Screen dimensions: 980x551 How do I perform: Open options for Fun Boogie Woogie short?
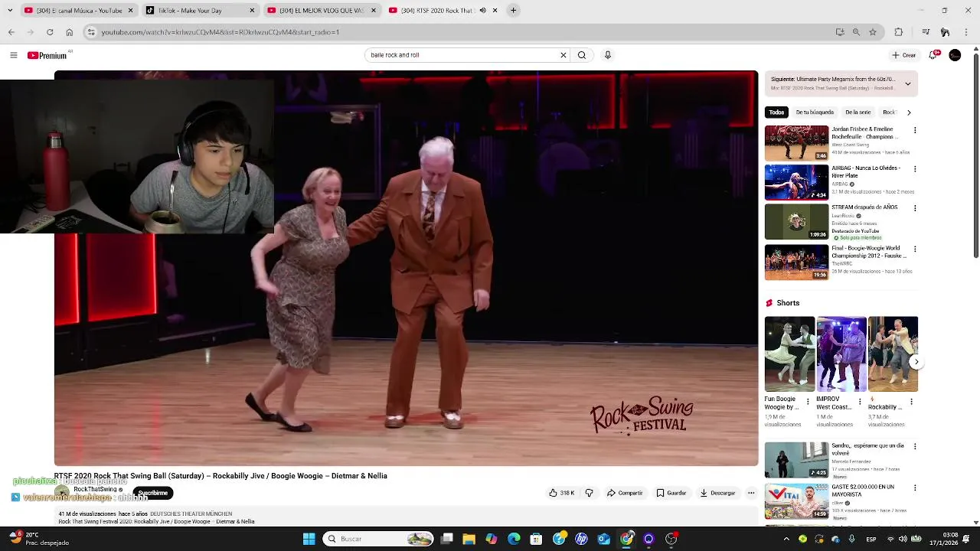pos(808,402)
